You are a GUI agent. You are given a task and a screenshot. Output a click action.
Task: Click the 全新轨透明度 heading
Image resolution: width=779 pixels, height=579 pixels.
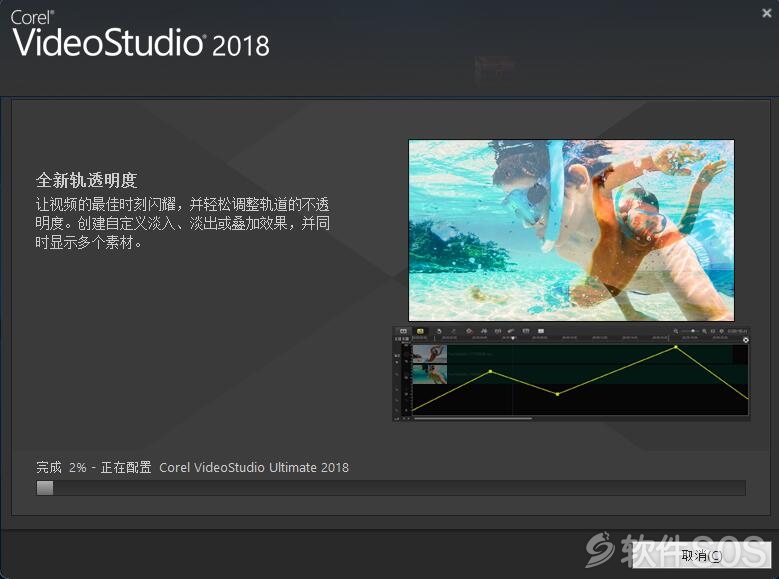pos(86,180)
